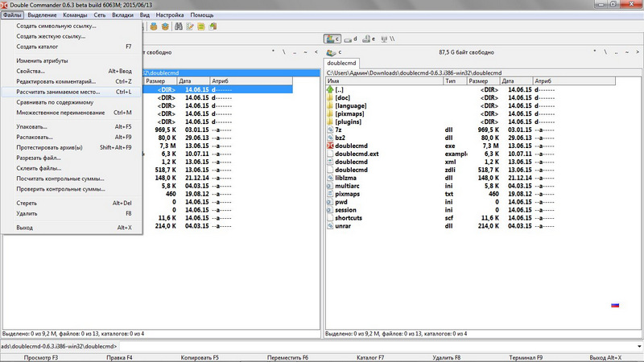This screenshot has width=644, height=362.
Task: Open file search via binoculars icon
Action: click(x=178, y=27)
